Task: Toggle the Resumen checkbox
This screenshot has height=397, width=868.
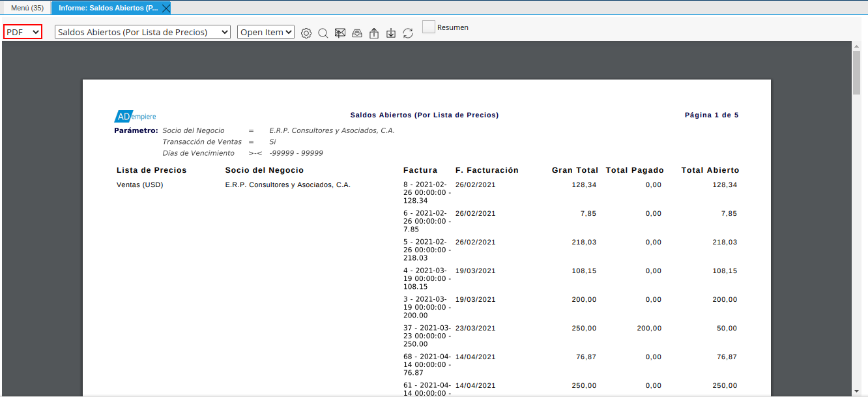Action: pos(428,27)
